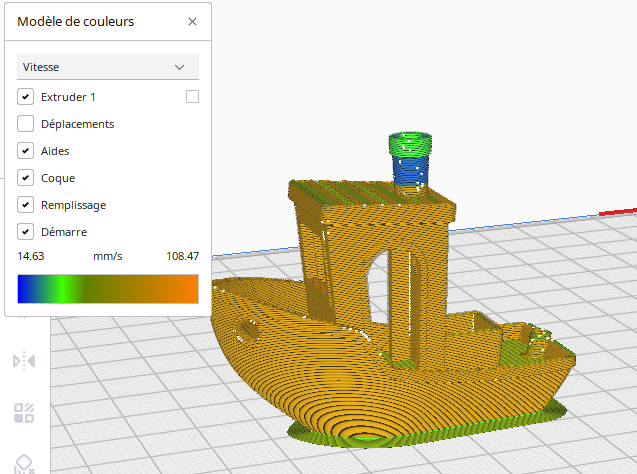Image resolution: width=637 pixels, height=474 pixels.
Task: Open the Vitesse color scheme dropdown
Action: coord(108,67)
